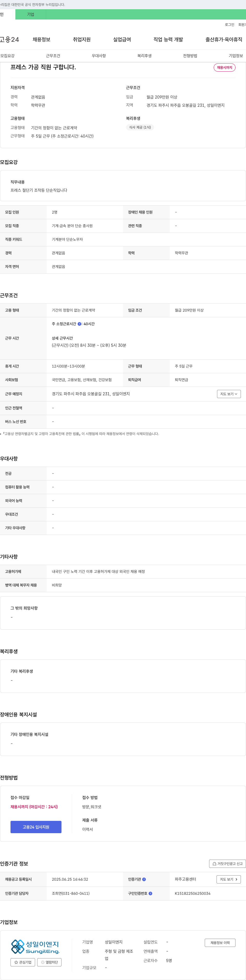Select 기계분야 단순노무자 keyword cell

point(67,239)
